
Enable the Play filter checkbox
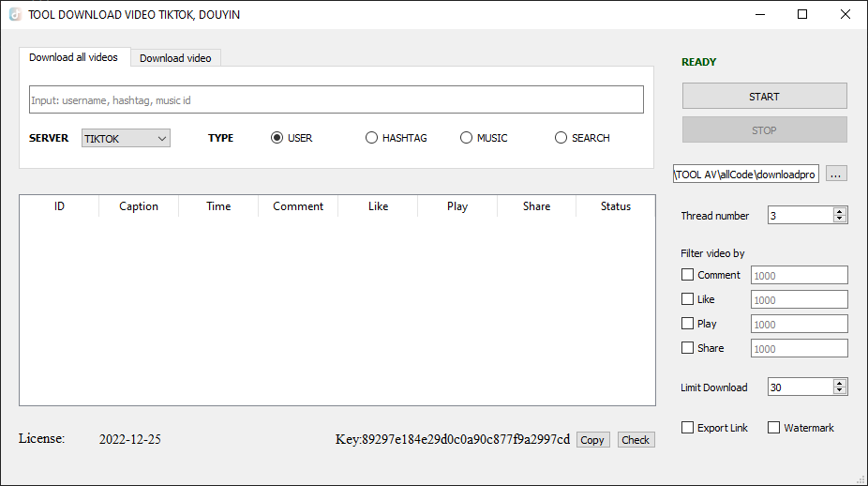(x=687, y=324)
